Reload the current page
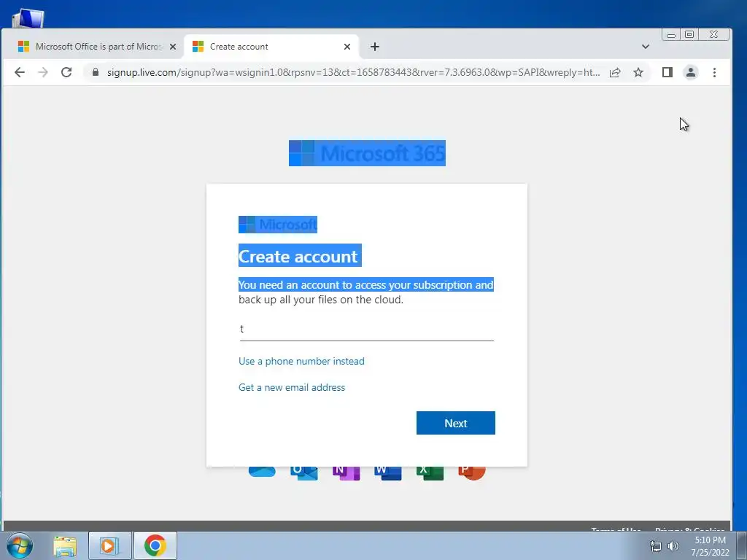Screen dimensions: 747x560 point(66,72)
